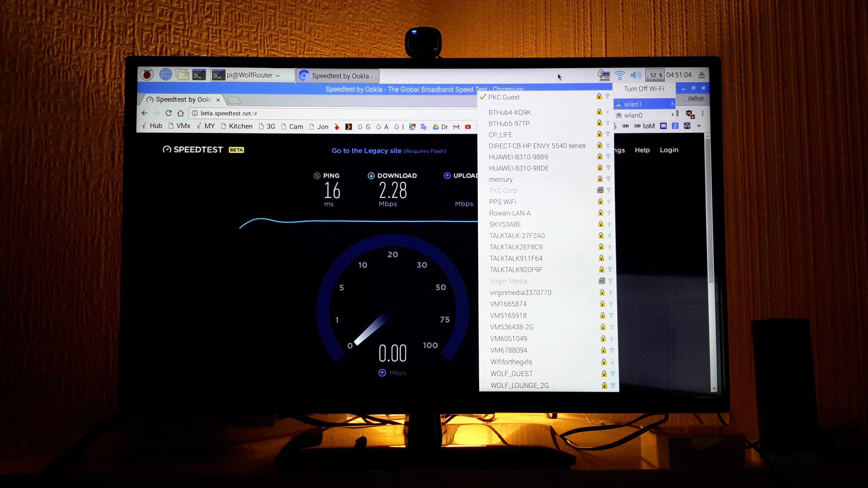The height and width of the screenshot is (488, 868).
Task: Select the checked PKC Guest network
Action: tap(545, 97)
